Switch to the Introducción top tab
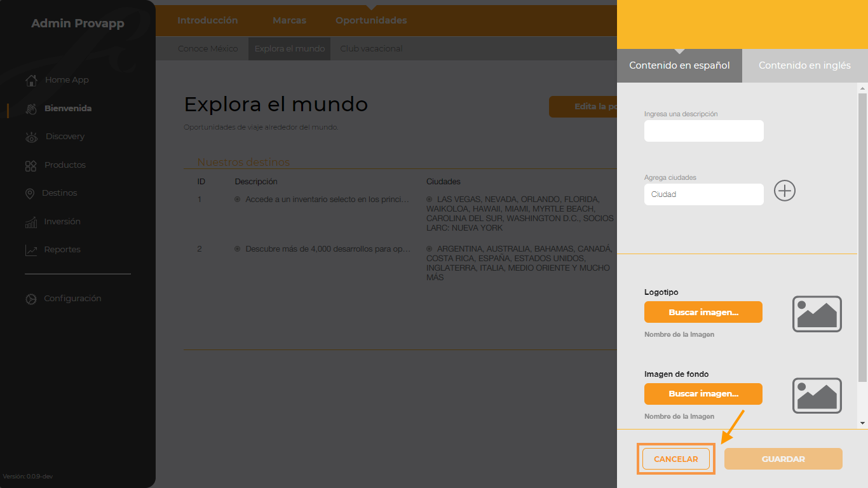 pos(208,20)
